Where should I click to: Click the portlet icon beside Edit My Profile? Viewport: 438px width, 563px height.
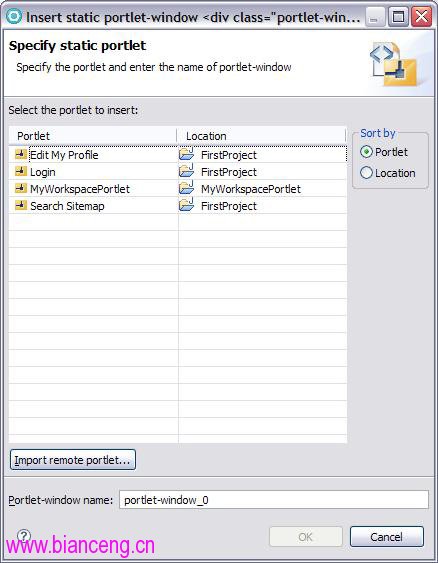21,154
